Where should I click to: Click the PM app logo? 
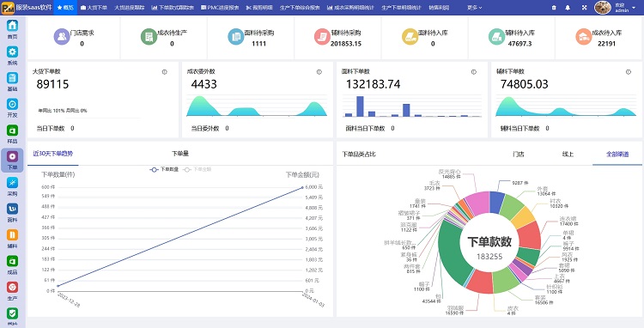pyautogui.click(x=8, y=8)
